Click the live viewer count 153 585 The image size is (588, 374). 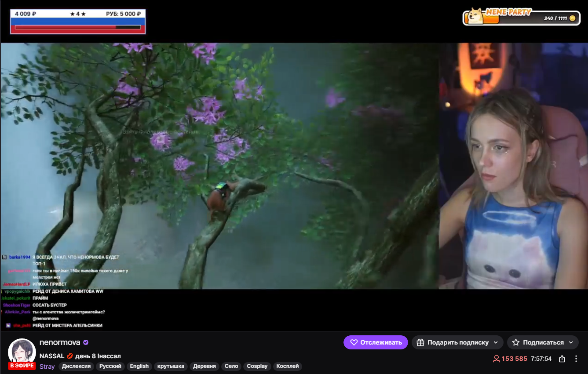pos(510,359)
